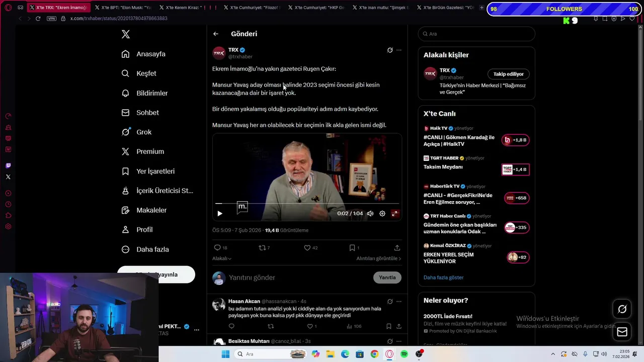Open Windows Start menu
The image size is (644, 362).
coord(225,354)
